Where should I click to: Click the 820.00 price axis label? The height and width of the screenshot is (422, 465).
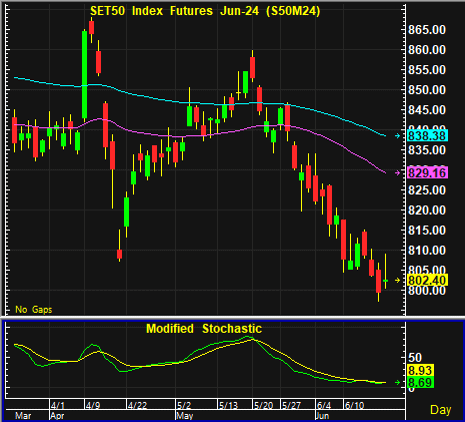coord(427,210)
